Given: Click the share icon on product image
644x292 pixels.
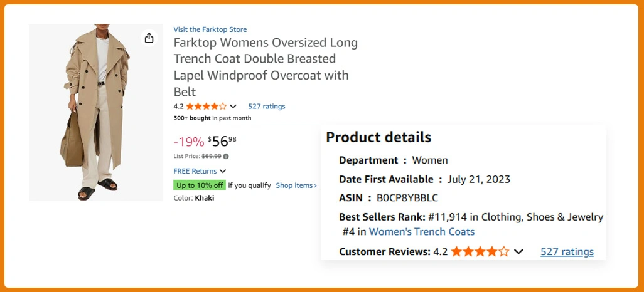Looking at the screenshot, I should click(149, 39).
